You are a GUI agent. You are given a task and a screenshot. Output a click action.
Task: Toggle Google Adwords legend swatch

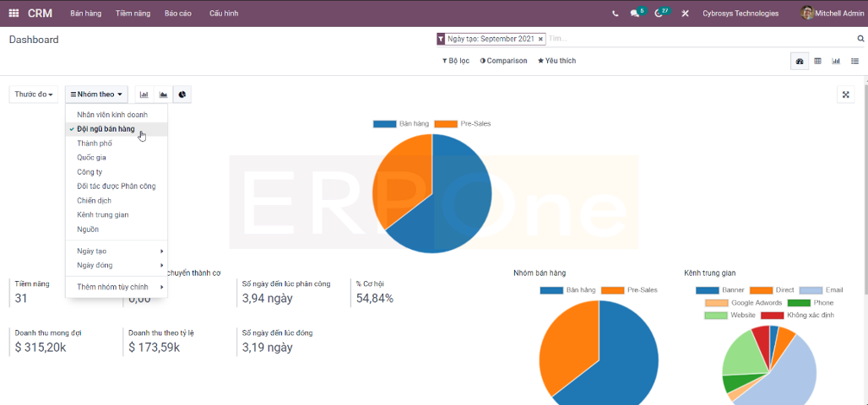pos(716,303)
